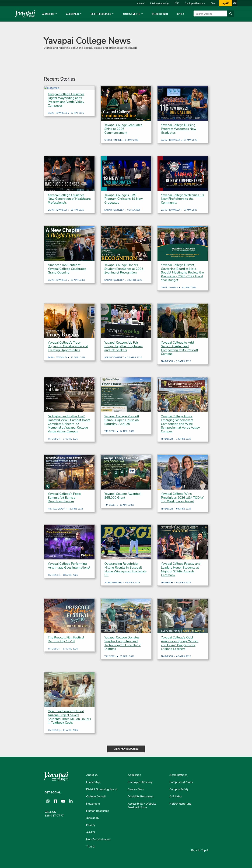Image resolution: width=252 pixels, height=868 pixels.
Task: Expand the Rider Resources dropdown menu
Action: 102,14
